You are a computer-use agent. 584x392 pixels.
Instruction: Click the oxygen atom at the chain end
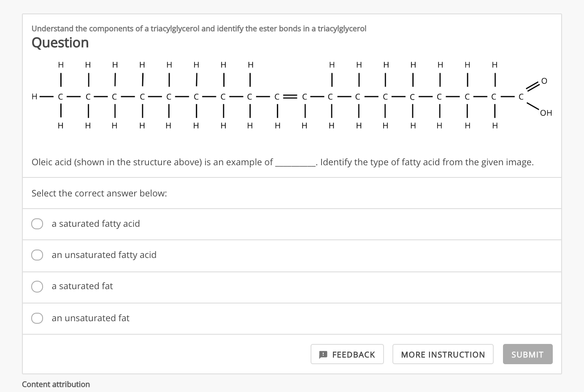click(x=544, y=81)
